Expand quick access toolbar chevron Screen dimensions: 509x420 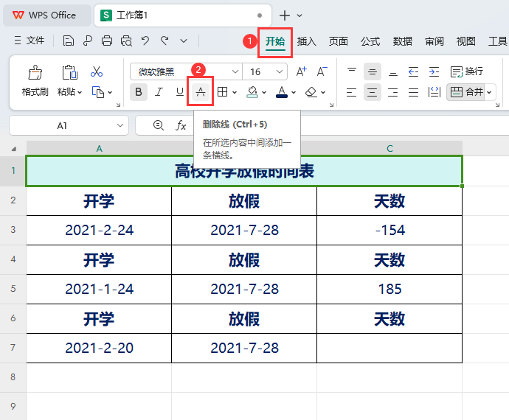pos(184,41)
